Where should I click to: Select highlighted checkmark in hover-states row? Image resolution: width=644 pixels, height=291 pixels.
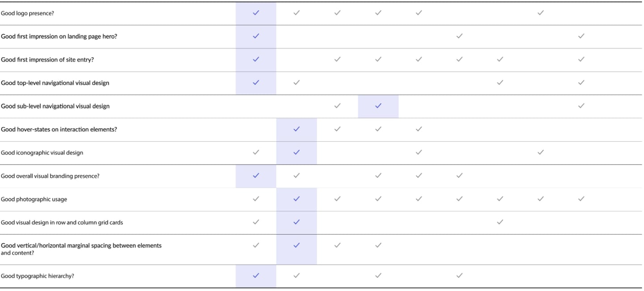297,129
